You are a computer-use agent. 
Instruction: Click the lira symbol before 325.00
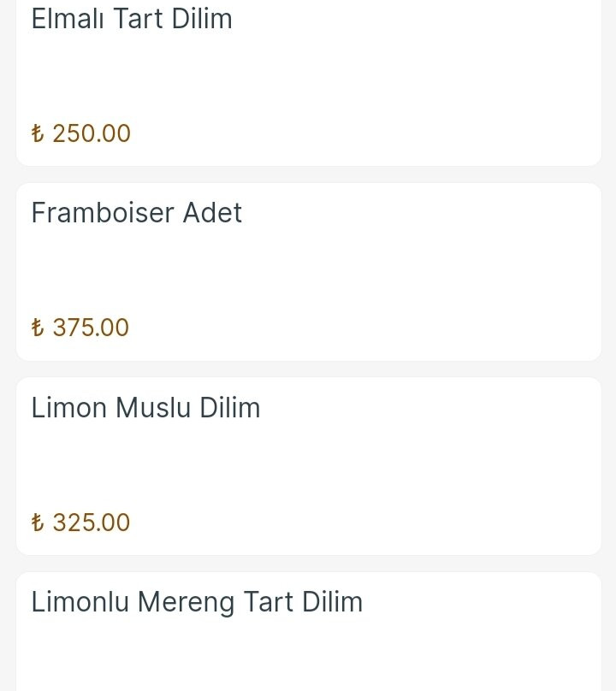tap(37, 523)
